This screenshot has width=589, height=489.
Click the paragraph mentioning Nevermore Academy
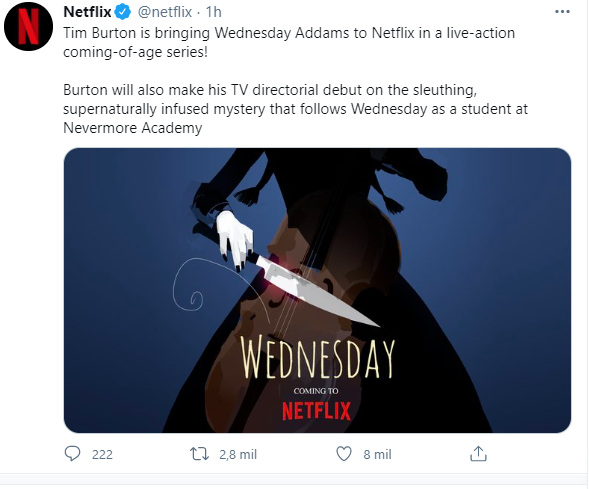[x=295, y=109]
